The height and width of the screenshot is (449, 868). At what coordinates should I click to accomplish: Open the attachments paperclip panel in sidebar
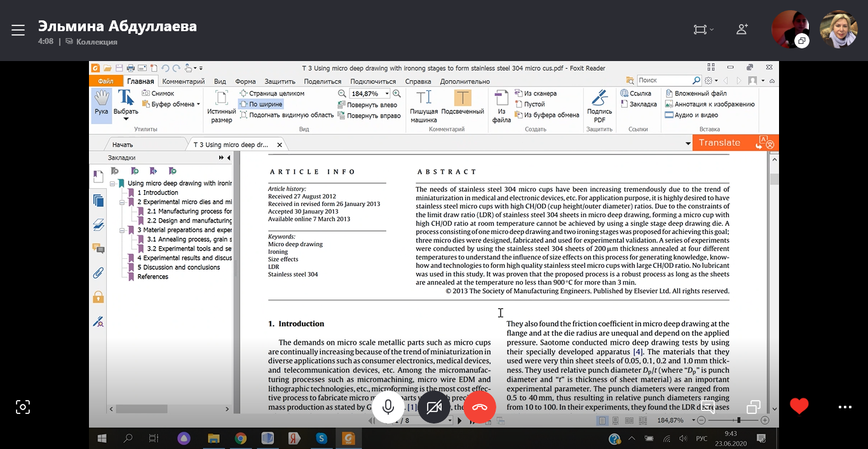[98, 273]
